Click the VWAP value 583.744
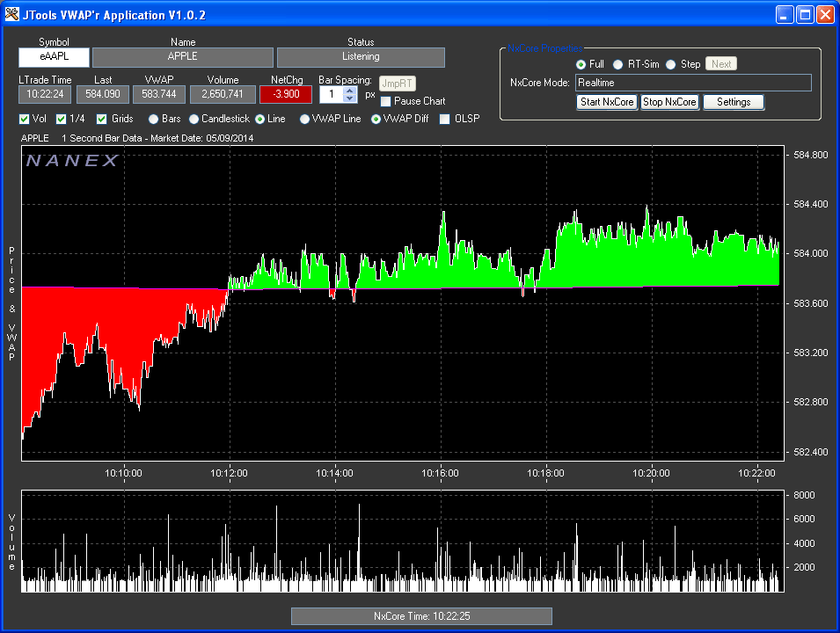This screenshot has height=633, width=840. click(x=159, y=94)
